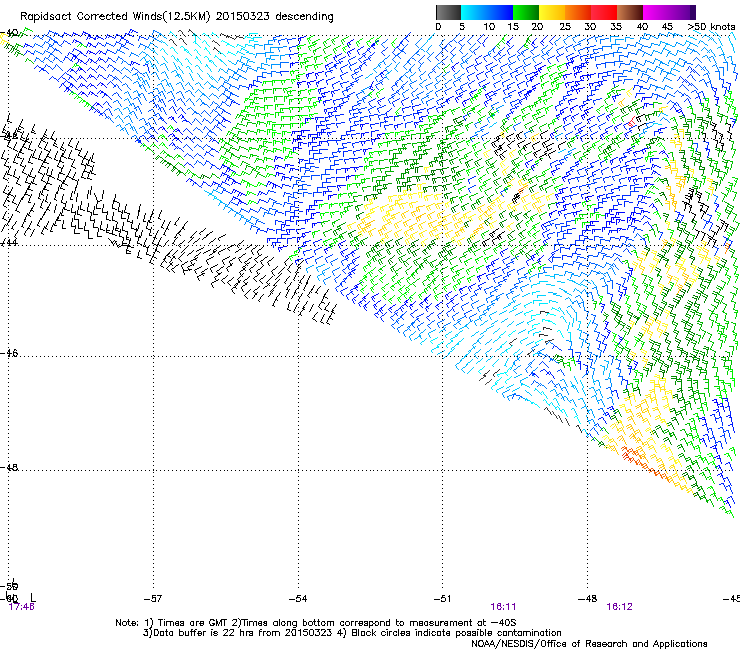
Task: Click the magenta 40-45 knots legend swatch
Action: (x=656, y=12)
